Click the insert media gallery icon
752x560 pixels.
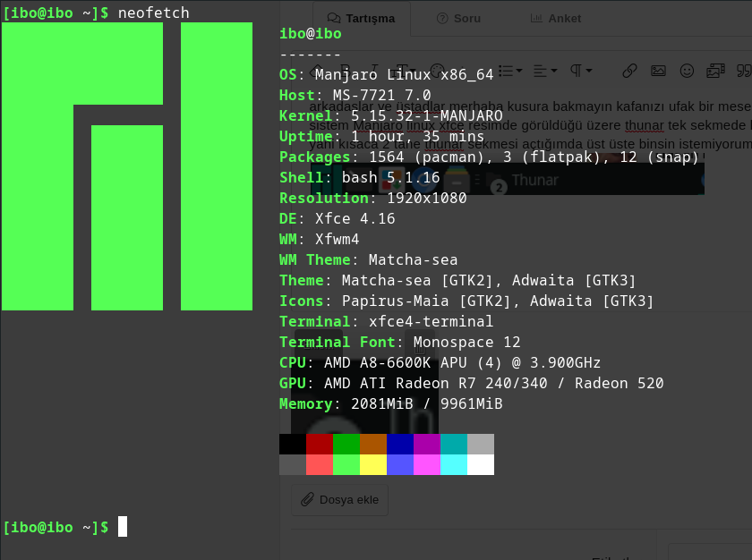715,71
